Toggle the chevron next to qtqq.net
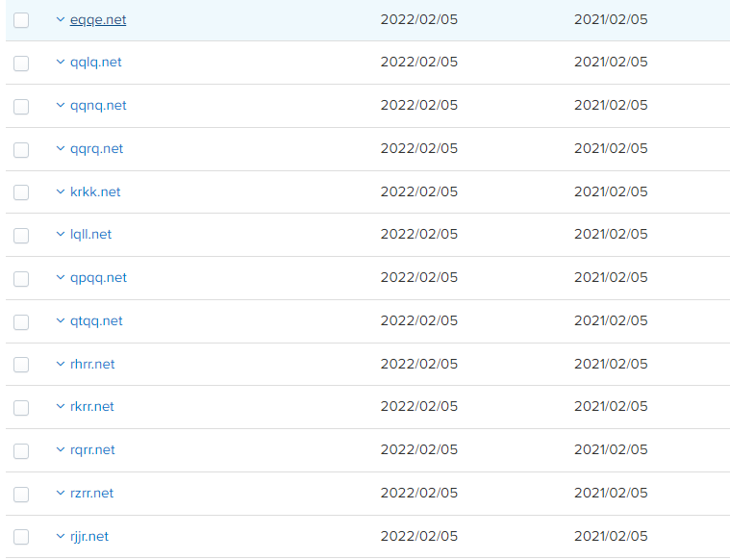Screen dimensions: 730x560 (x=60, y=320)
